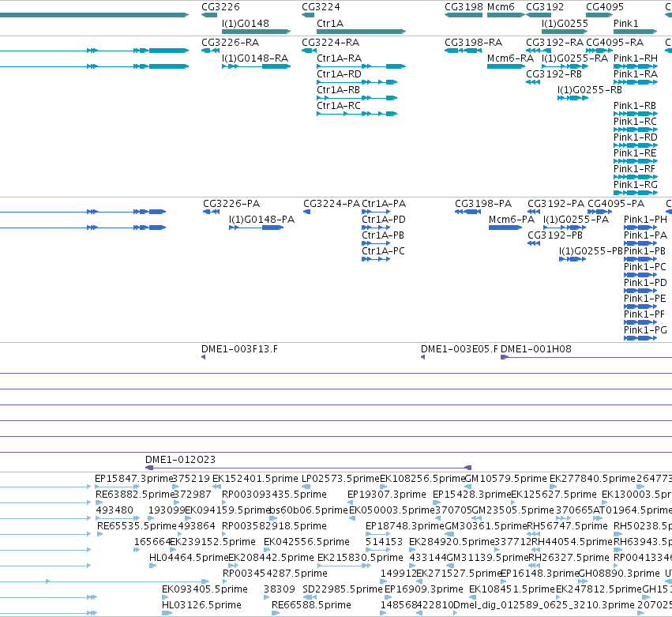This screenshot has width=672, height=617.
Task: Open the Ctr1A-RC transcript label
Action: pos(339,106)
